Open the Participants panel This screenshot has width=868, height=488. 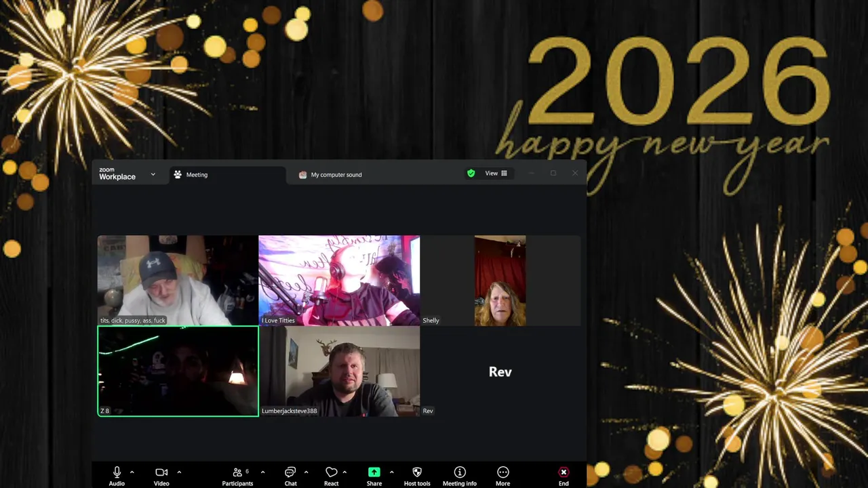pos(237,476)
